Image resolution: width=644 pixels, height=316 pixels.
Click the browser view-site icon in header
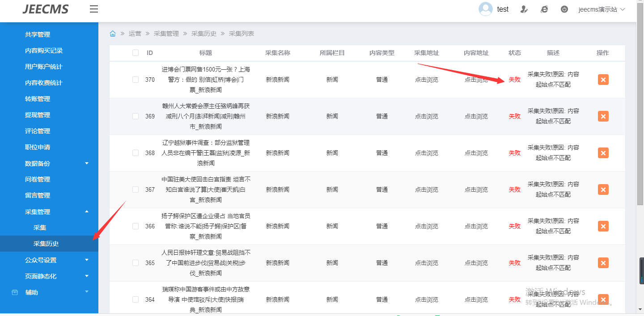coord(544,9)
